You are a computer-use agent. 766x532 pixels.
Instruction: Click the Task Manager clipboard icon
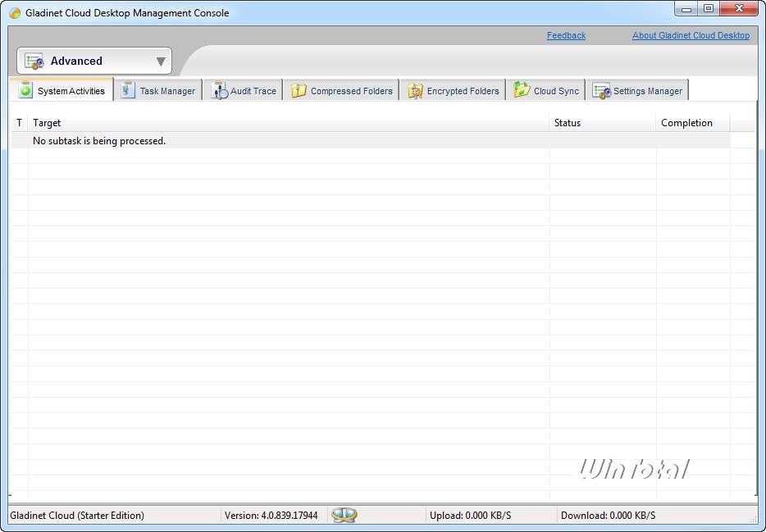[128, 90]
